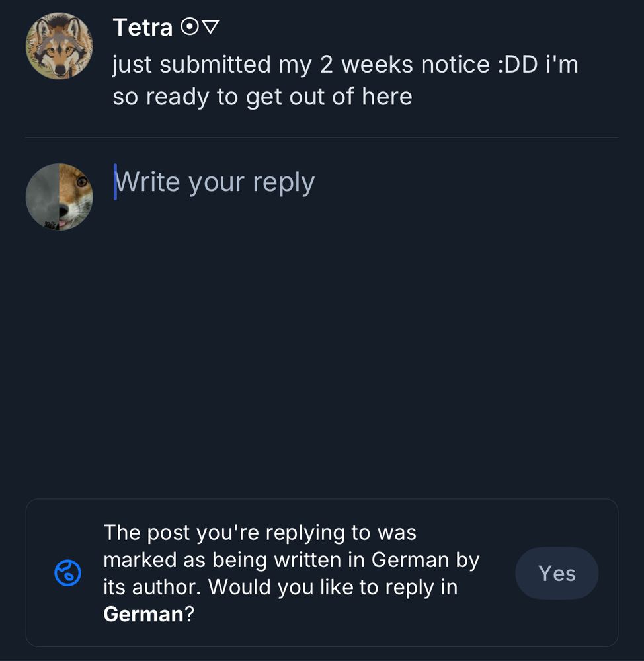Click the blue text cursor in reply field
This screenshot has height=661, width=644.
[x=115, y=182]
